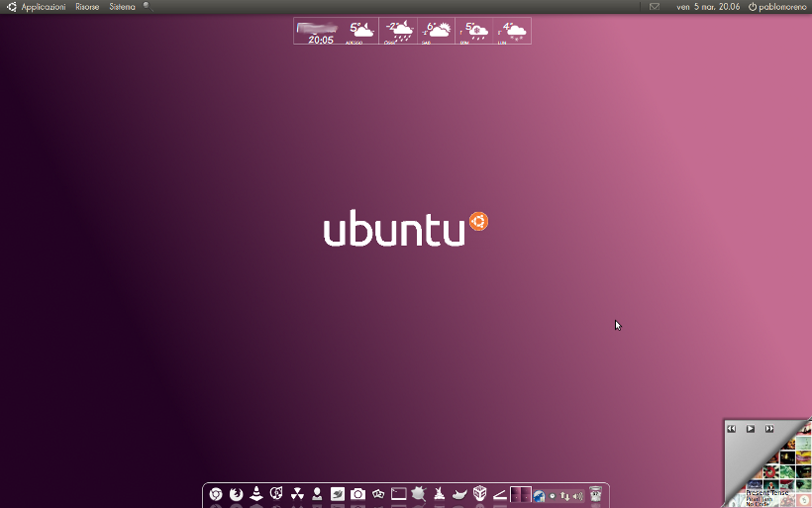
Task: Open the mail envelope indicator in top panel
Action: tap(655, 7)
